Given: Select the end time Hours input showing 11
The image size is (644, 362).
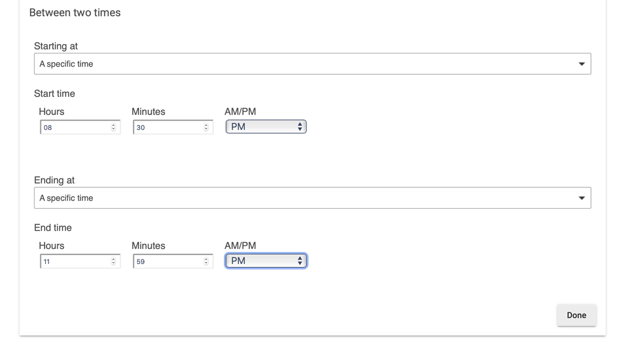Looking at the screenshot, I should 69,260.
